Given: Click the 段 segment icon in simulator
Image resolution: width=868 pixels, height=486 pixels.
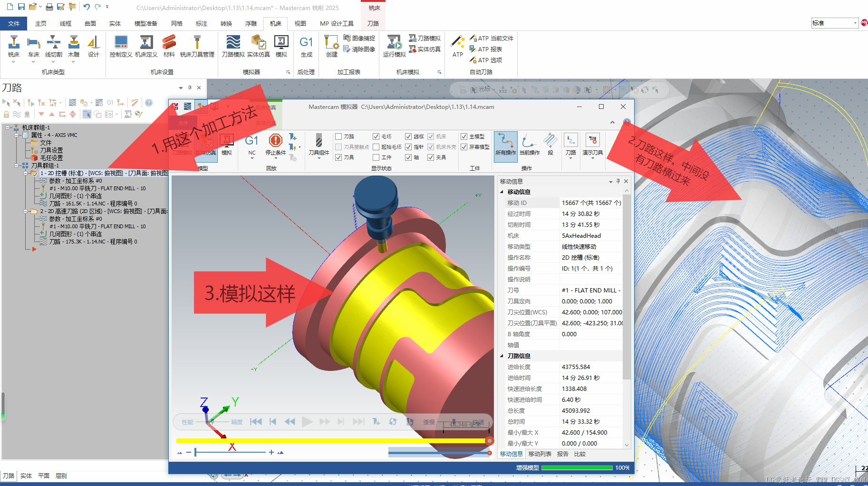Looking at the screenshot, I should 550,145.
